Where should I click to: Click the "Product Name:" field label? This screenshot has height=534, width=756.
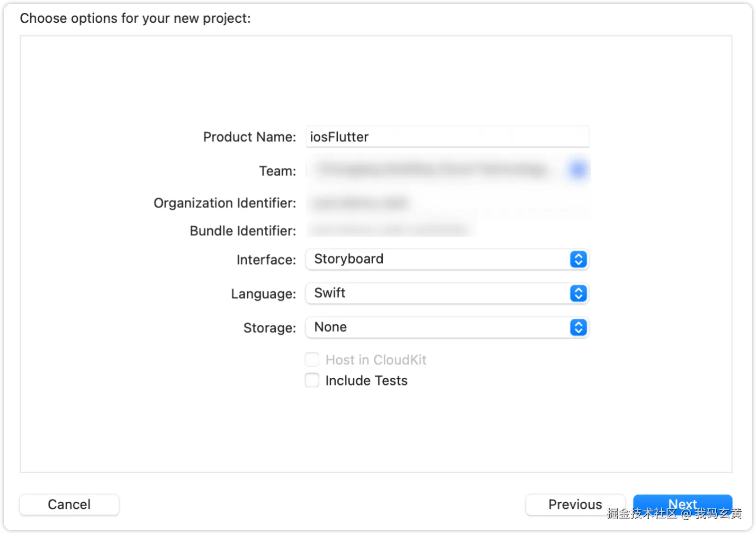[249, 137]
